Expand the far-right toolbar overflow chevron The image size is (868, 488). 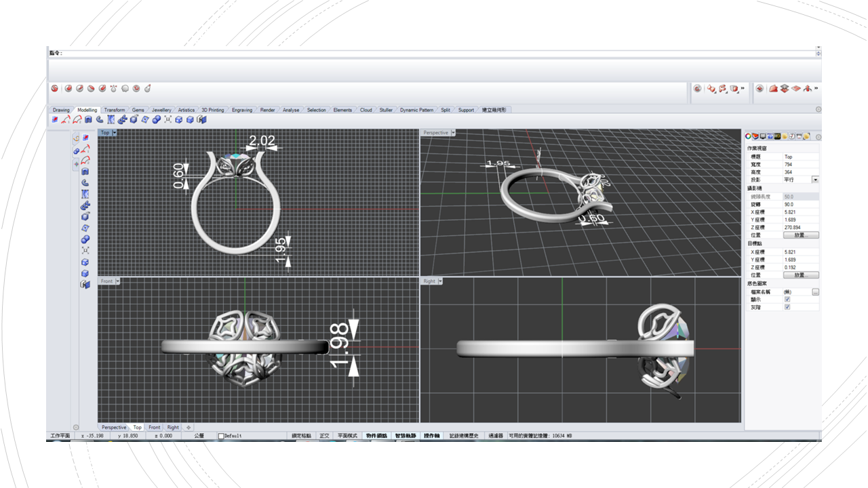coord(816,88)
